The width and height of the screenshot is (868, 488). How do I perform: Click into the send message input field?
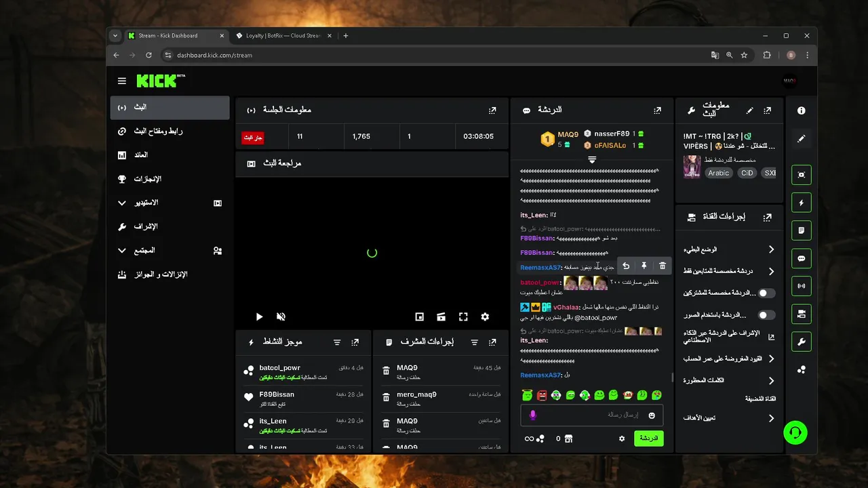click(592, 415)
